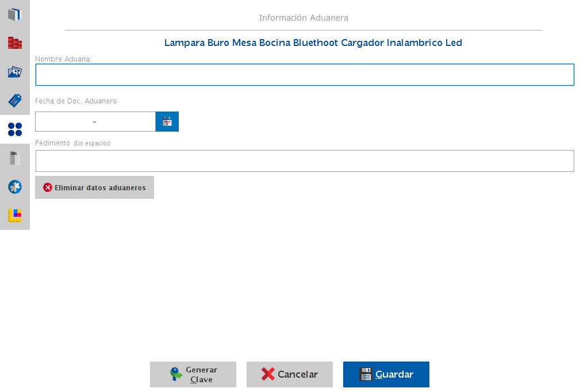Image resolution: width=580 pixels, height=392 pixels.
Task: Click the 'Nombre Aduana:' label
Action: 63,59
